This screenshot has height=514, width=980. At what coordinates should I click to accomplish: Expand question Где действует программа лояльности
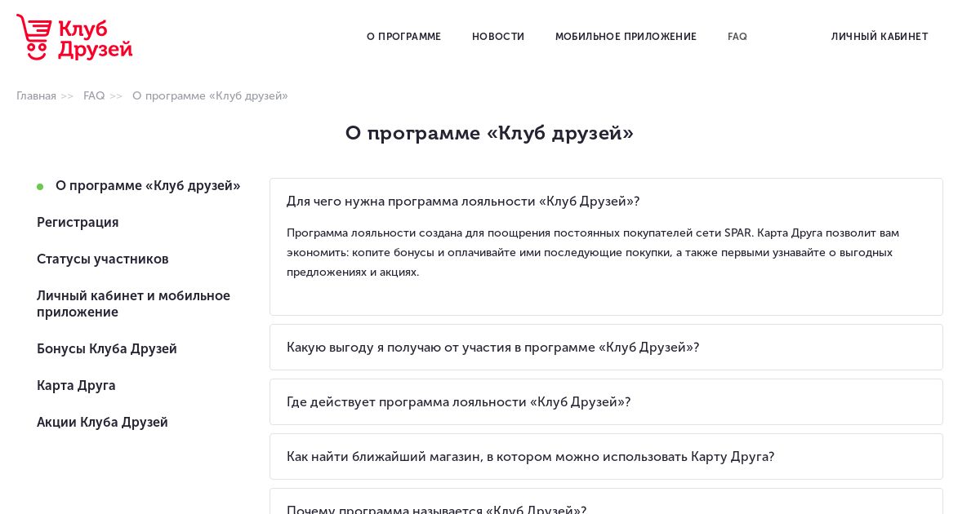coord(606,401)
